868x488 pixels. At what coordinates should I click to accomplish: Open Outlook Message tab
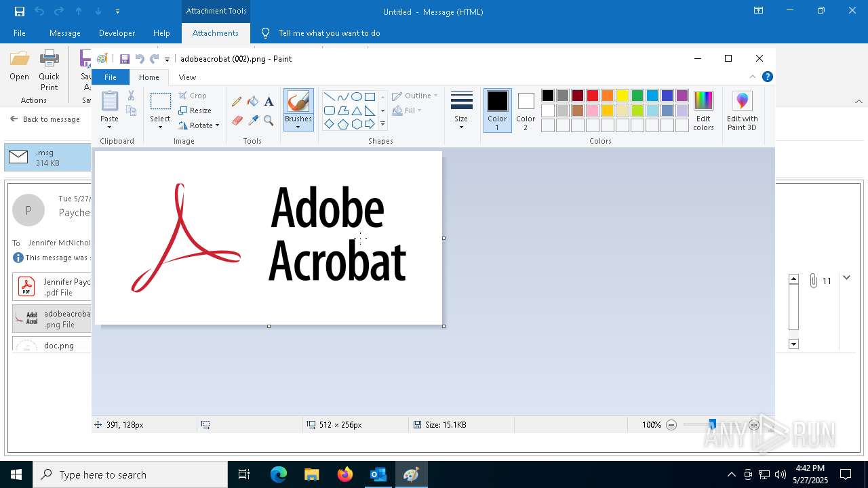[65, 33]
